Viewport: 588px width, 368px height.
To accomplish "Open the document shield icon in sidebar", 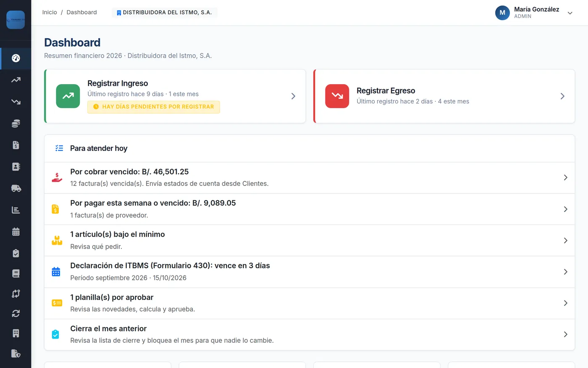I will (x=16, y=353).
